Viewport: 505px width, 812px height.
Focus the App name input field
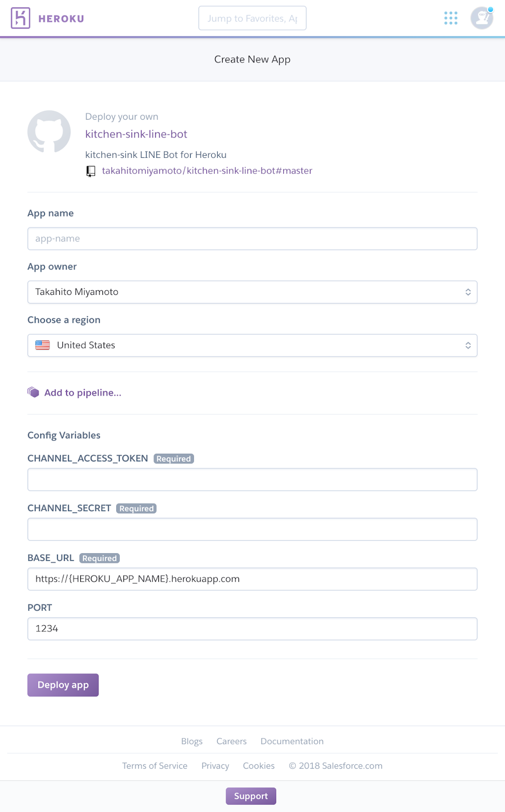252,239
